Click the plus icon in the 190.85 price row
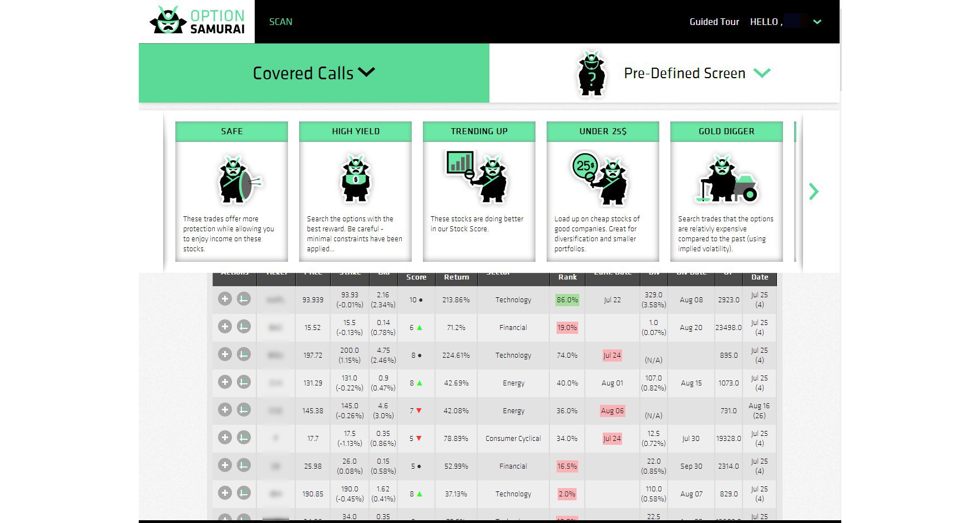Viewport: 980px width, 523px height. click(225, 493)
